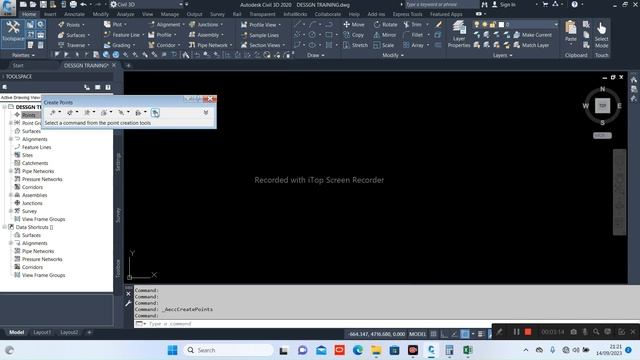Screen dimensions: 640x360
Task: Click the Sign In button
Action: click(504, 4)
